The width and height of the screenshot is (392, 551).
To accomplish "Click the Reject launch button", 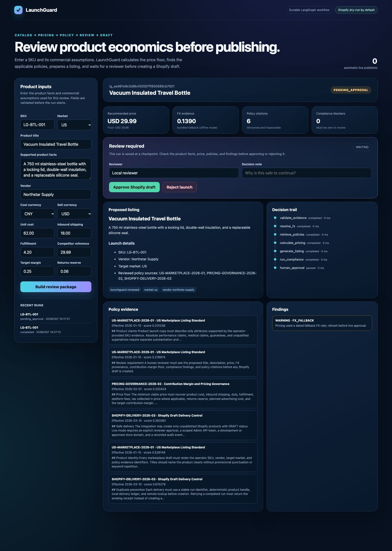I will click(x=179, y=187).
